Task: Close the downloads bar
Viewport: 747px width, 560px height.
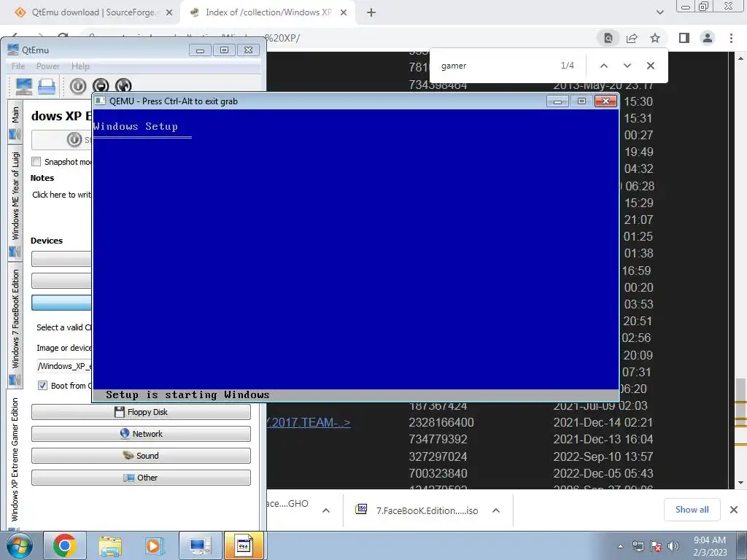Action: point(734,510)
